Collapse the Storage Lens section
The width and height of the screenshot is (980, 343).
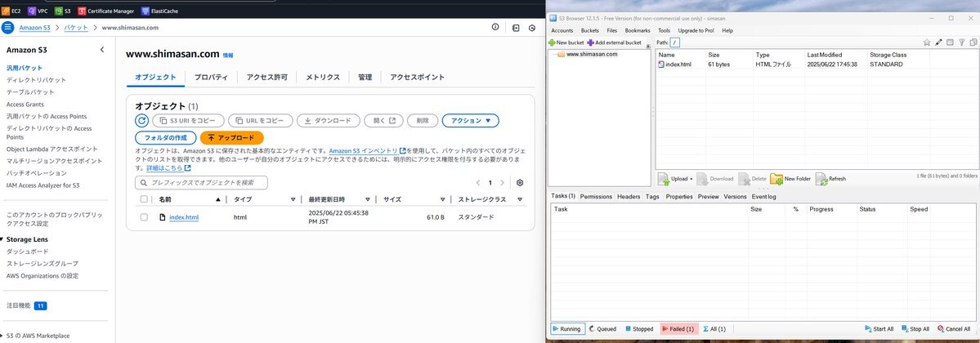click(x=2, y=239)
